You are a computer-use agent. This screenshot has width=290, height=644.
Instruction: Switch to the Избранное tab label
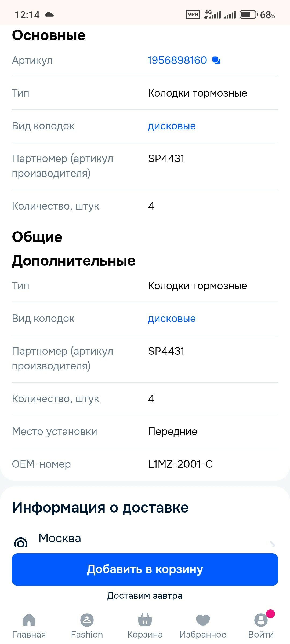point(203,635)
